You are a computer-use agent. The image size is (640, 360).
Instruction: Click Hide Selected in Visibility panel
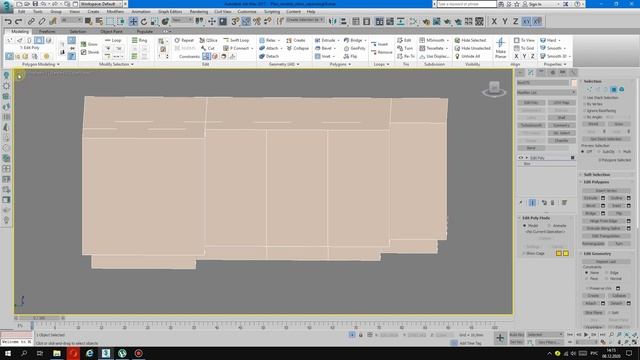click(x=470, y=40)
